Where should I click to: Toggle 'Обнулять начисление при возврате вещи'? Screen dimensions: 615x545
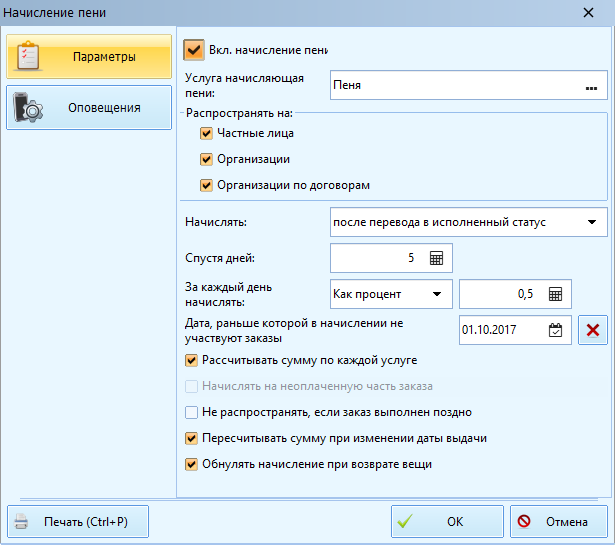pos(192,464)
